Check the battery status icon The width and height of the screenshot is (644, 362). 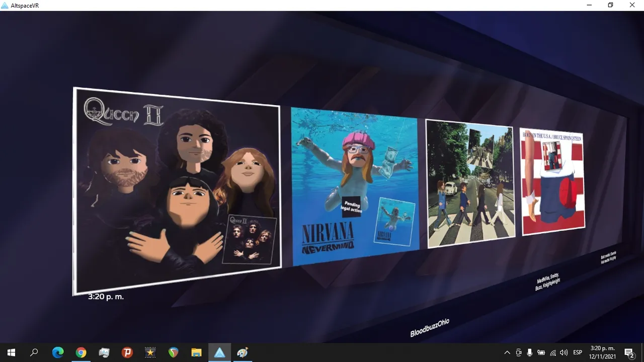[x=541, y=352]
